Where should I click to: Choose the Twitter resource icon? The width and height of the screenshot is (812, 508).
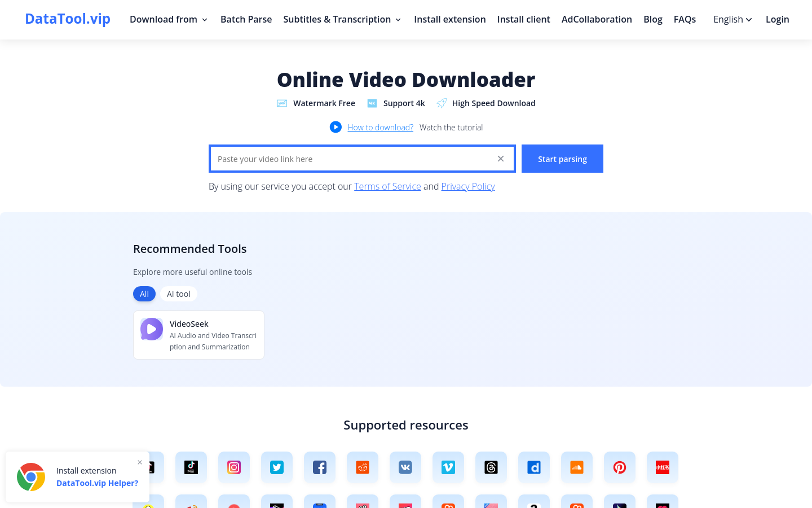coord(277,467)
